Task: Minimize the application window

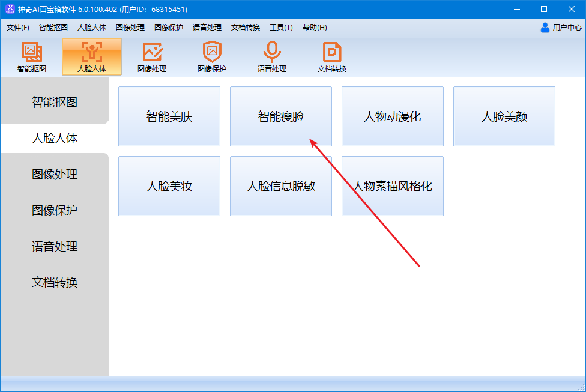Action: tap(517, 9)
